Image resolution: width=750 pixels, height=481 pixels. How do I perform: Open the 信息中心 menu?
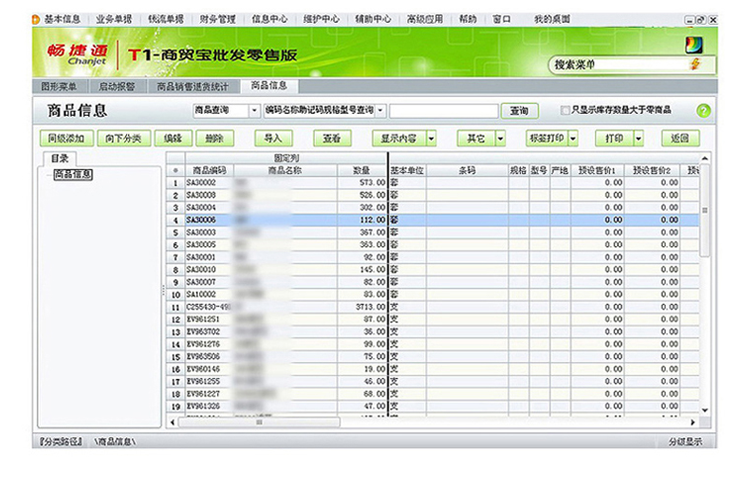point(270,20)
